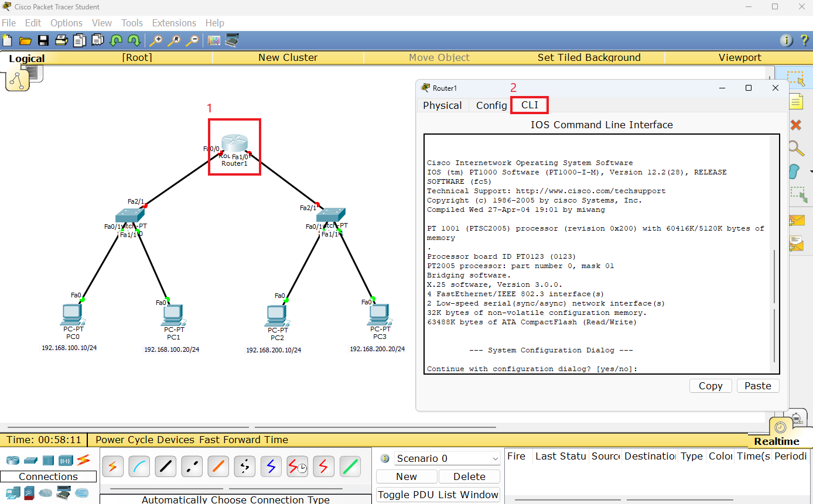Click the Copy pages icon in toolbar
The image size is (813, 504).
tap(80, 40)
